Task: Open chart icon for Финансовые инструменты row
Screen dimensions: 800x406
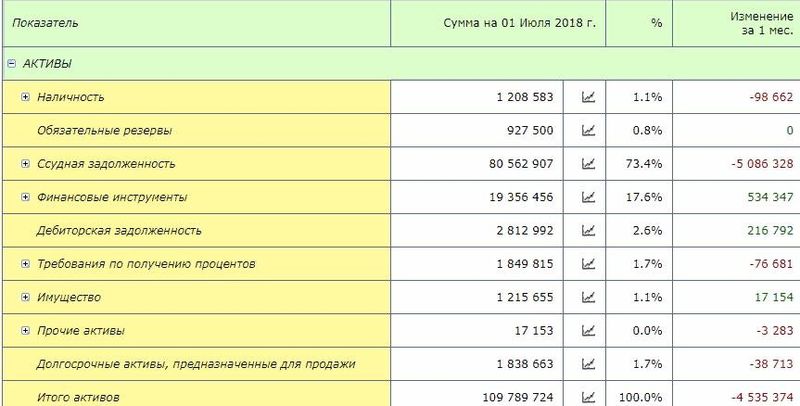Action: 588,197
